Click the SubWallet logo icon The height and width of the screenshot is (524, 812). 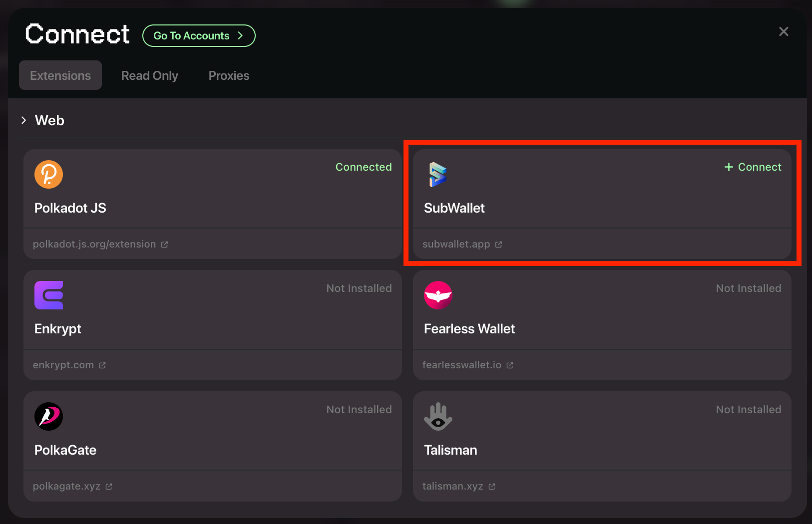coord(438,174)
